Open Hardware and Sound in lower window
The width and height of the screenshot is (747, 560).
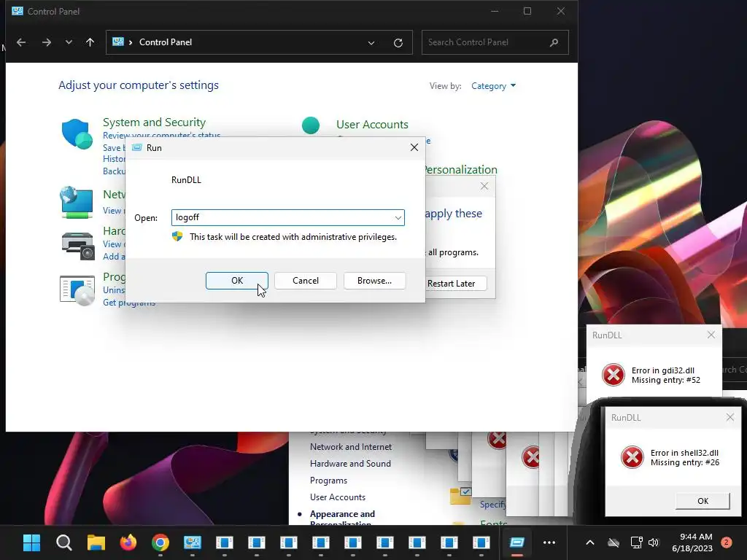tap(350, 463)
